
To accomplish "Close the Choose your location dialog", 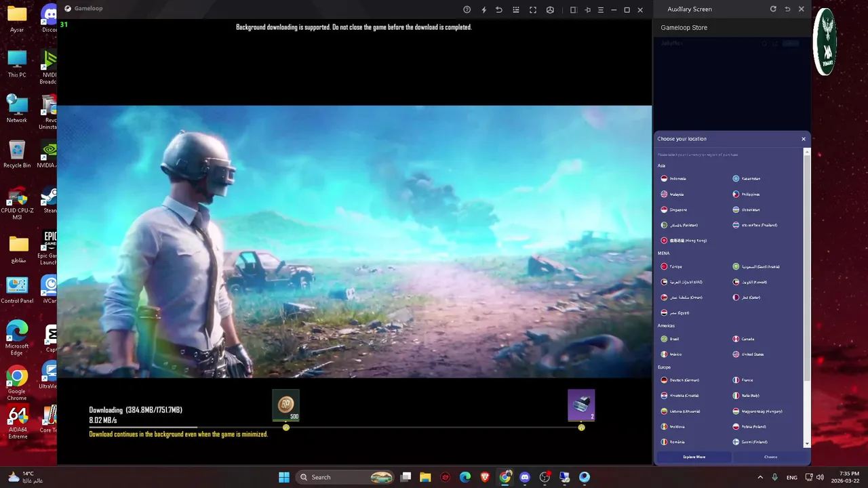I will pyautogui.click(x=804, y=139).
